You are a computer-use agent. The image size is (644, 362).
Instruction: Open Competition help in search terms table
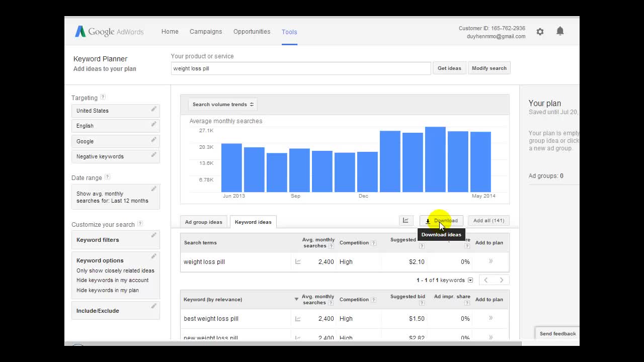[373, 243]
